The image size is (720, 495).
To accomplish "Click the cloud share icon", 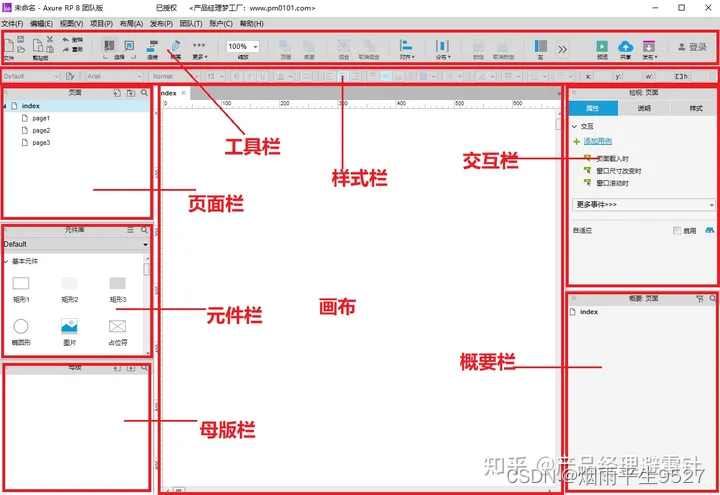I will point(625,46).
